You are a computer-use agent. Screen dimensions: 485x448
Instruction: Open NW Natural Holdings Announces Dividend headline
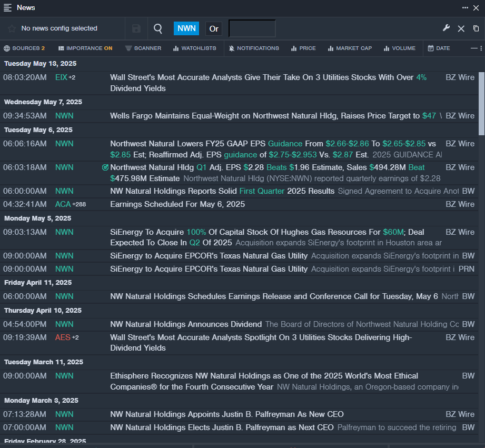coord(186,324)
